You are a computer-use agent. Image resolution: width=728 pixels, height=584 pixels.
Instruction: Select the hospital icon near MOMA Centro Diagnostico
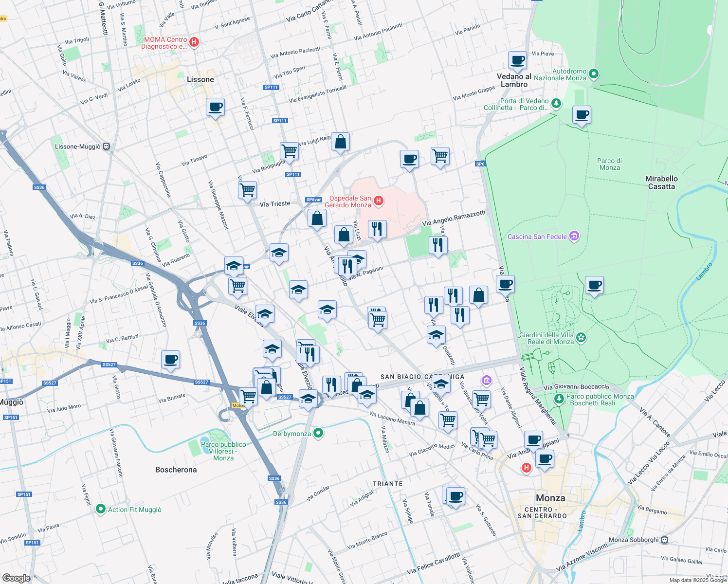(194, 42)
